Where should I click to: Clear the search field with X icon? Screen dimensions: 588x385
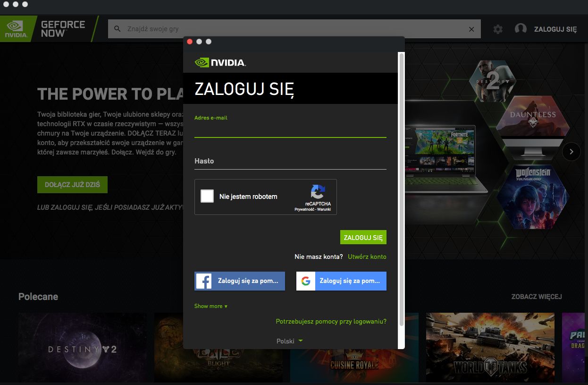(x=471, y=29)
